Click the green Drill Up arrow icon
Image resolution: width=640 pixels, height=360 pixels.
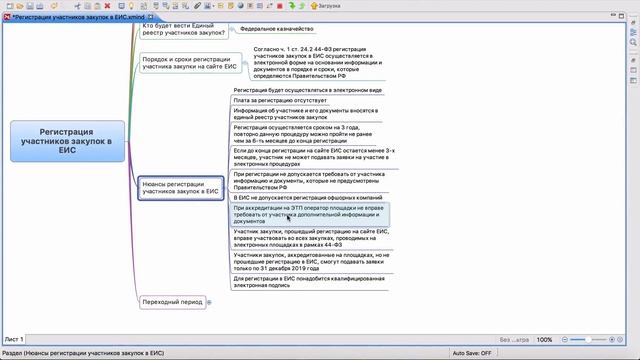click(302, 6)
